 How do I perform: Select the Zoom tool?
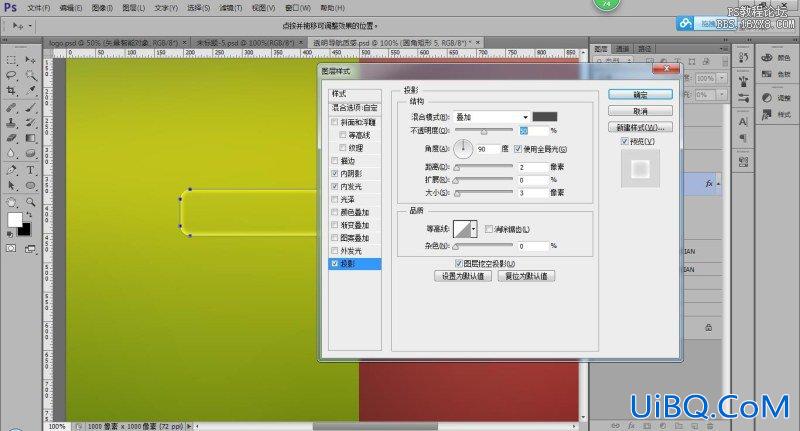(x=31, y=202)
